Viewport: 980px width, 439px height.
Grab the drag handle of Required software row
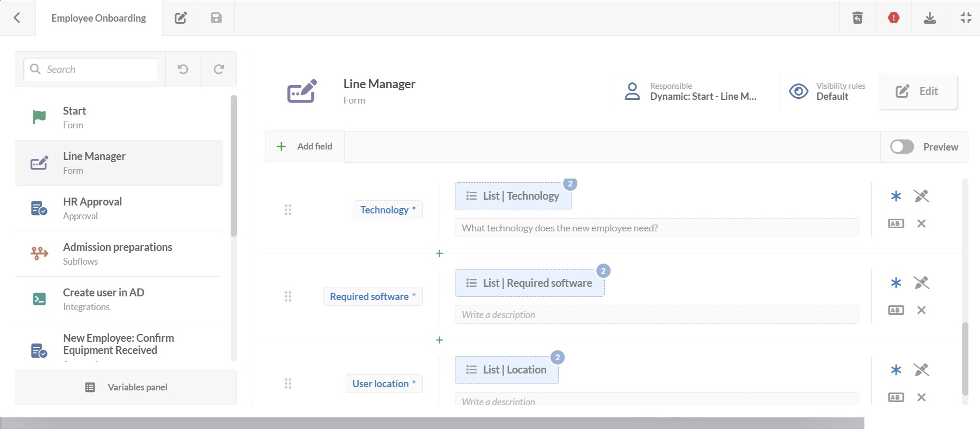(288, 296)
